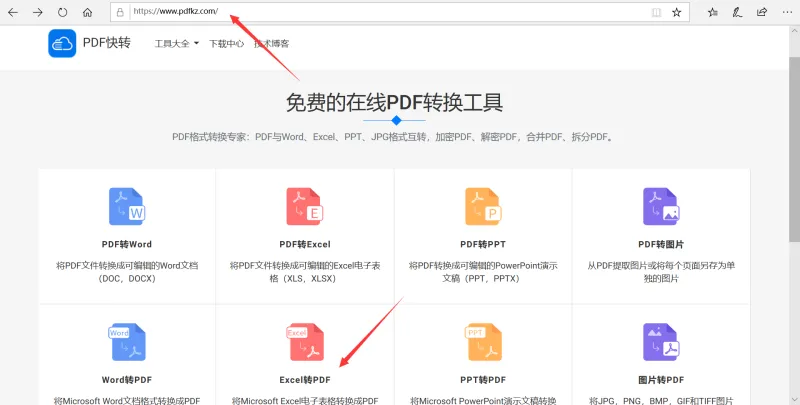The image size is (800, 405).
Task: Click the PPT转PDF icon
Action: [x=483, y=342]
